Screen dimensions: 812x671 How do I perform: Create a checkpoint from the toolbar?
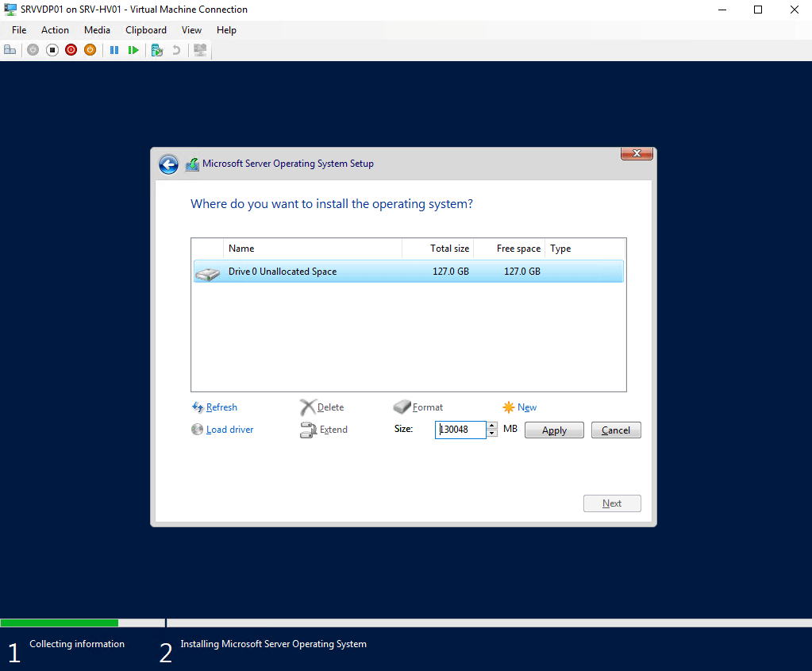pyautogui.click(x=157, y=50)
